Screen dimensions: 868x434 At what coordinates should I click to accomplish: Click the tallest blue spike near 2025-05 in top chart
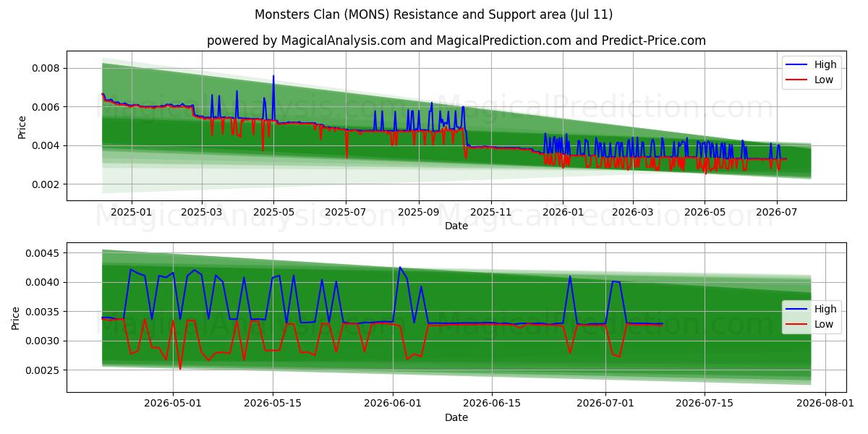pyautogui.click(x=273, y=76)
